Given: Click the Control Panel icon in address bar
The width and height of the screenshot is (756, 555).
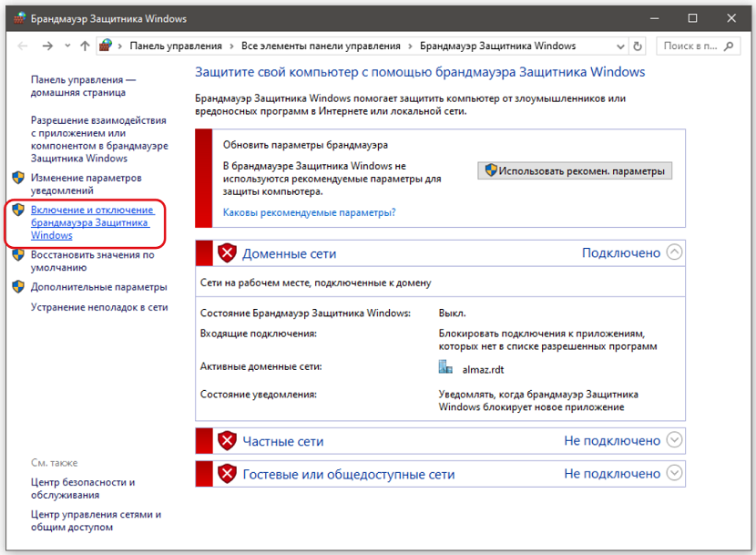Looking at the screenshot, I should [106, 46].
